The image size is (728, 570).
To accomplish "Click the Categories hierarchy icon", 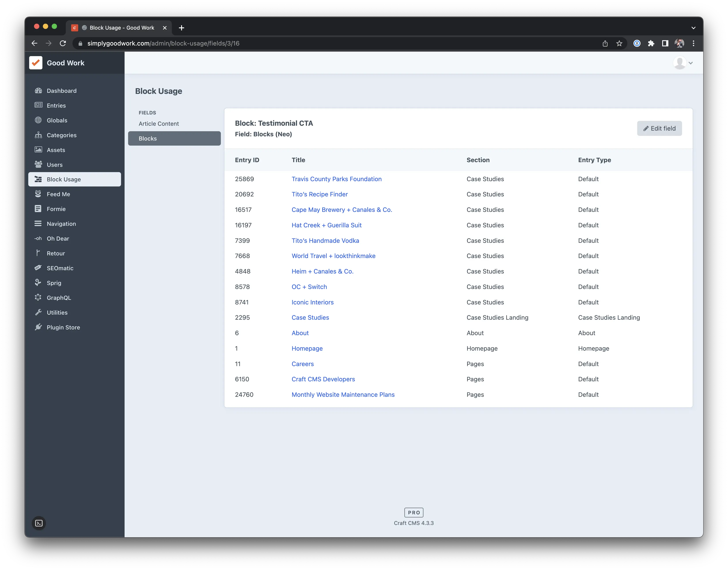I will tap(38, 135).
